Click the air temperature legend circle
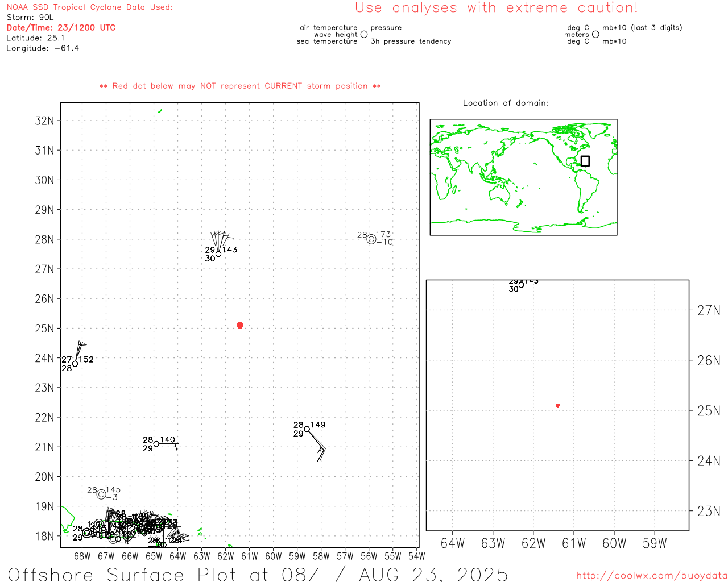The height and width of the screenshot is (582, 728). pos(364,34)
